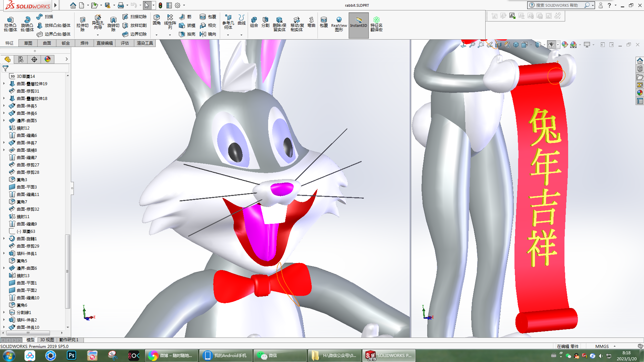Screen dimensions: 644x362
Task: Click the Zoom to Fit magnifier icon
Action: (472, 45)
